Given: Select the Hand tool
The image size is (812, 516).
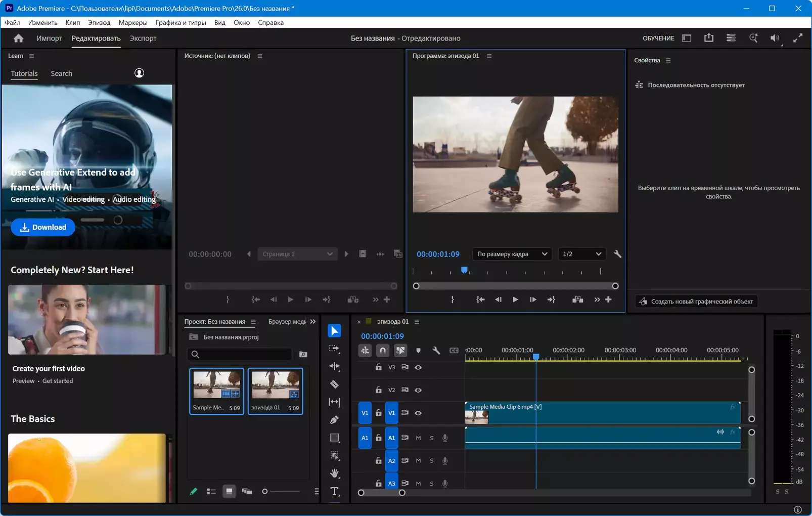Looking at the screenshot, I should [x=334, y=474].
